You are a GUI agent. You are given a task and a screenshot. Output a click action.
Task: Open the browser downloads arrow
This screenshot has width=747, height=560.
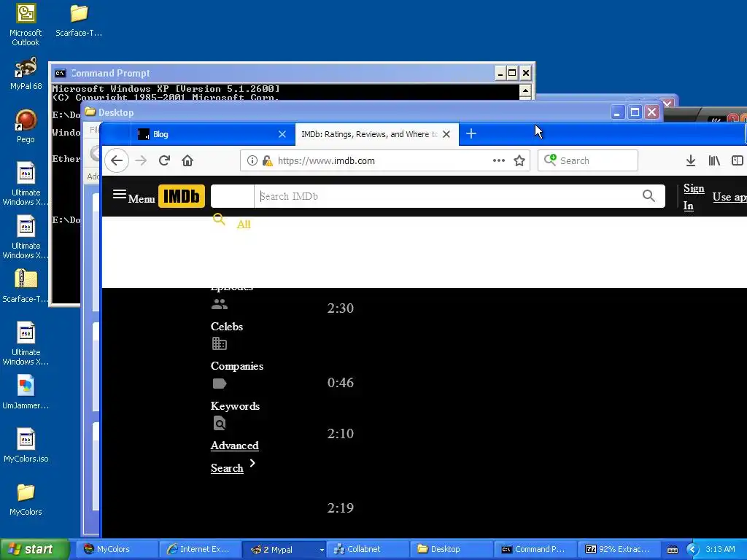click(691, 160)
